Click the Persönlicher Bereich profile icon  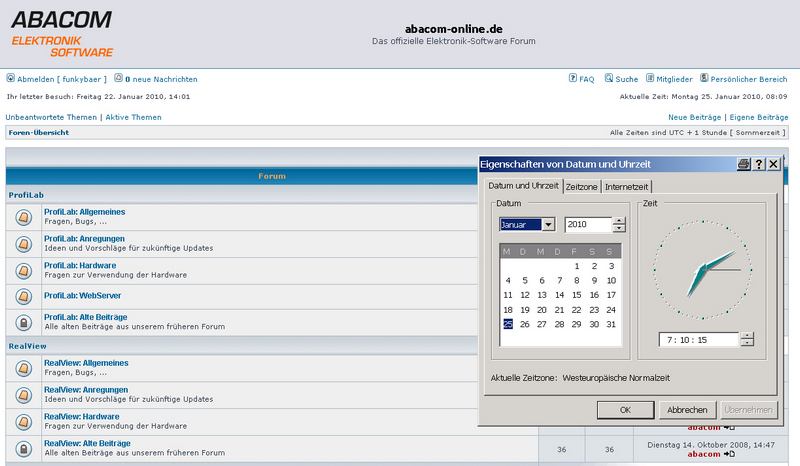[x=704, y=78]
